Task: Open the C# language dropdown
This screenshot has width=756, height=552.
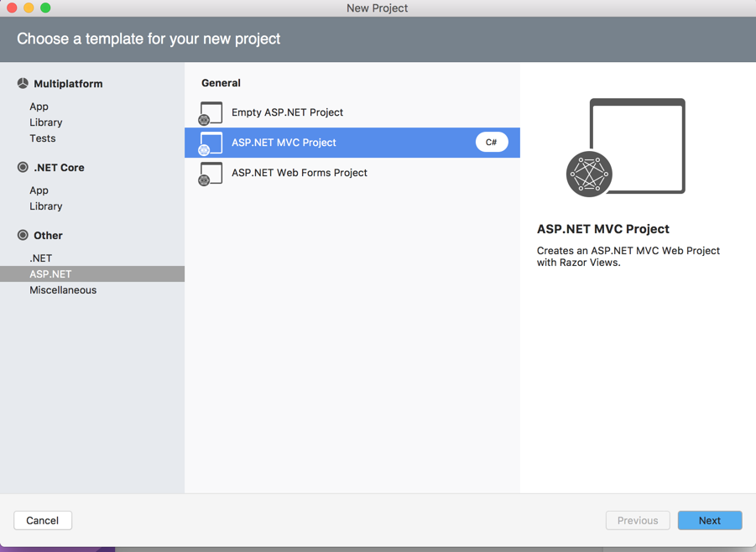Action: tap(492, 143)
